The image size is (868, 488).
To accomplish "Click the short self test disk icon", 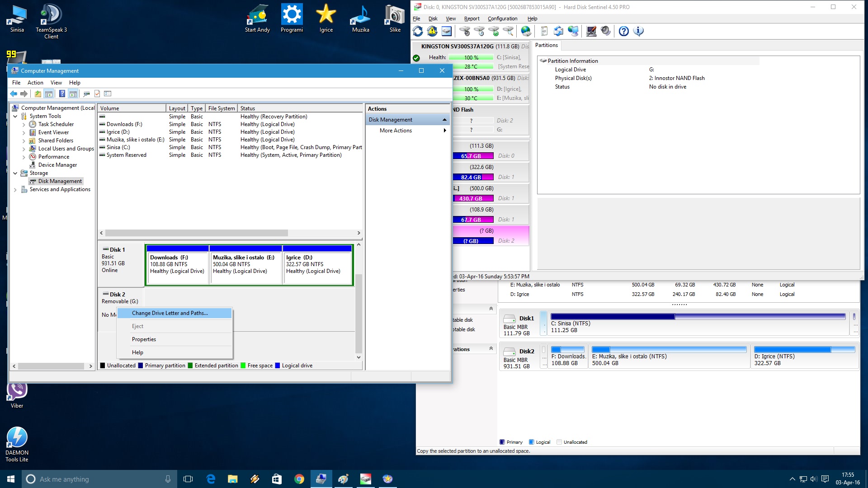I will click(x=465, y=31).
